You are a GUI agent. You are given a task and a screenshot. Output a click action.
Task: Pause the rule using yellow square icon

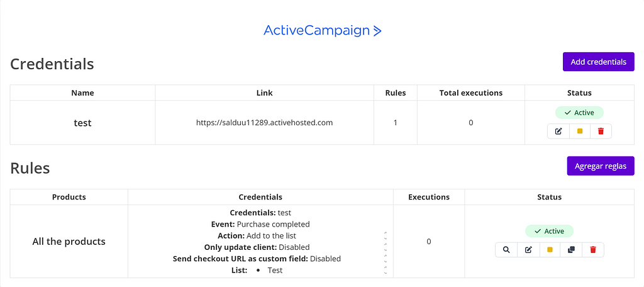(550, 250)
